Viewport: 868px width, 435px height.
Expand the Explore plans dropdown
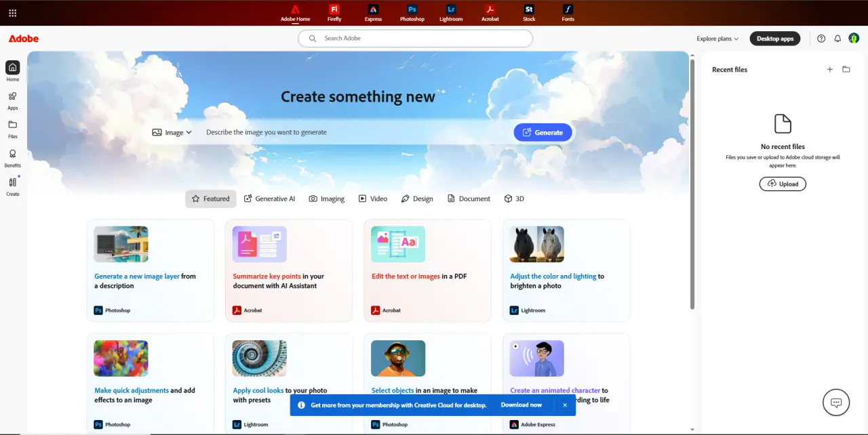point(717,39)
